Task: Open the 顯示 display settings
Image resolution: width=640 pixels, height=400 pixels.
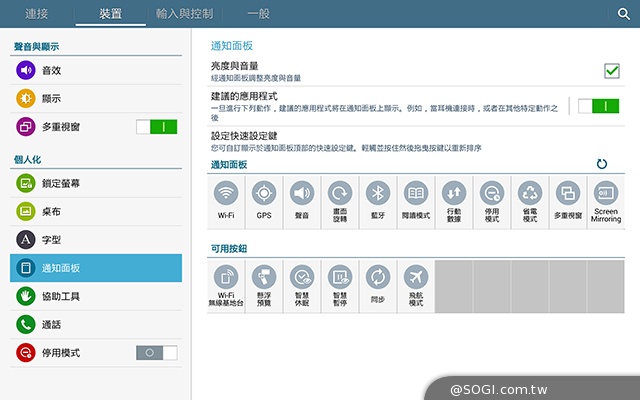Action: pyautogui.click(x=50, y=99)
